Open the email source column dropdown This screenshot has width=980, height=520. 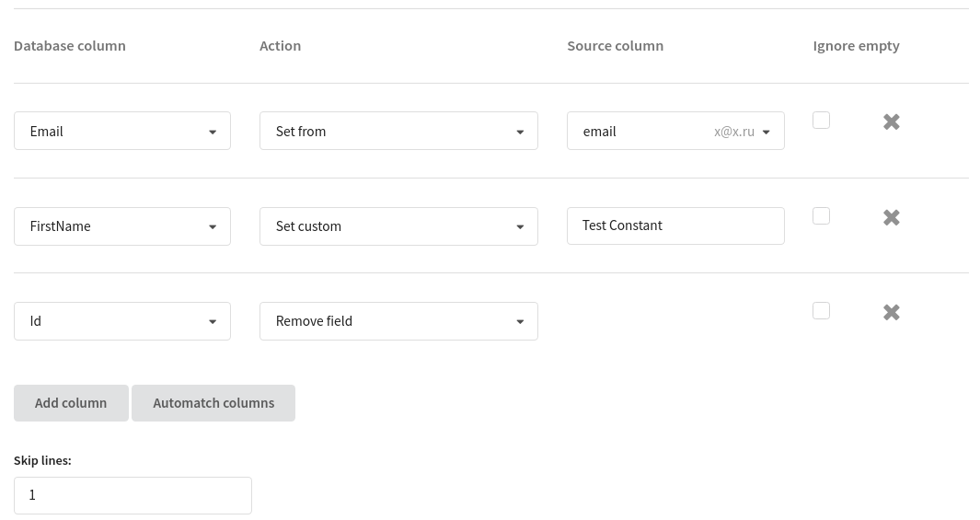click(675, 131)
